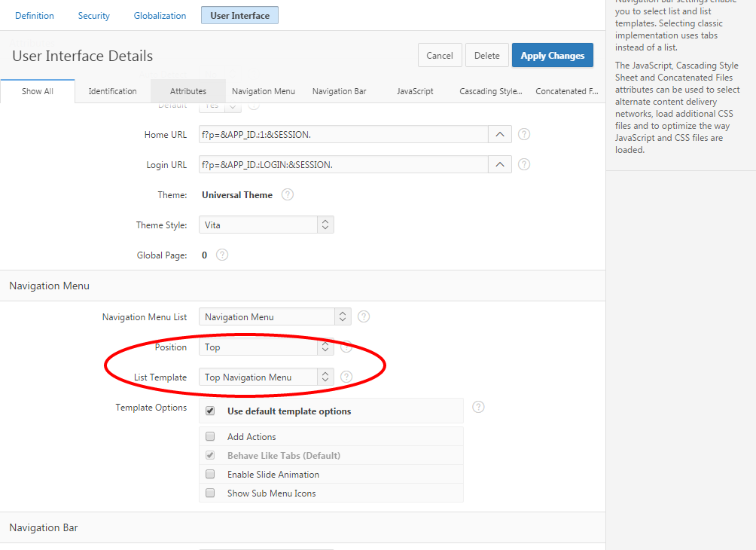The height and width of the screenshot is (550, 756).
Task: Open the Home URL picker arrow button
Action: pyautogui.click(x=500, y=134)
